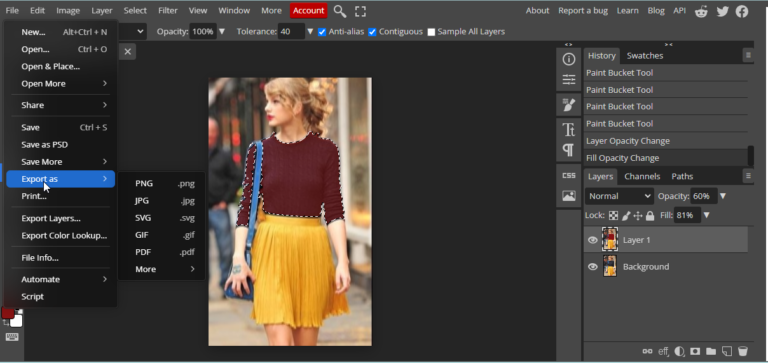Expand the Save More submenu
This screenshot has width=768, height=363.
[x=61, y=162]
